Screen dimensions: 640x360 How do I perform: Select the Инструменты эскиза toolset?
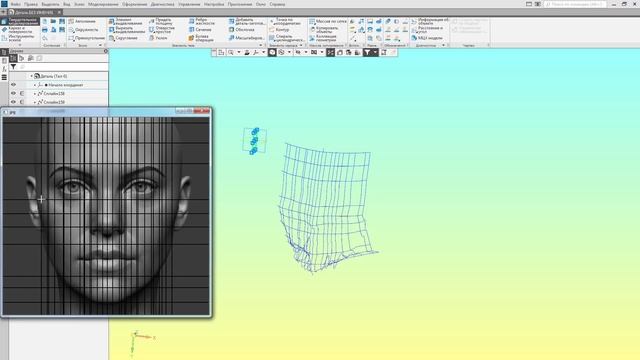pyautogui.click(x=18, y=38)
